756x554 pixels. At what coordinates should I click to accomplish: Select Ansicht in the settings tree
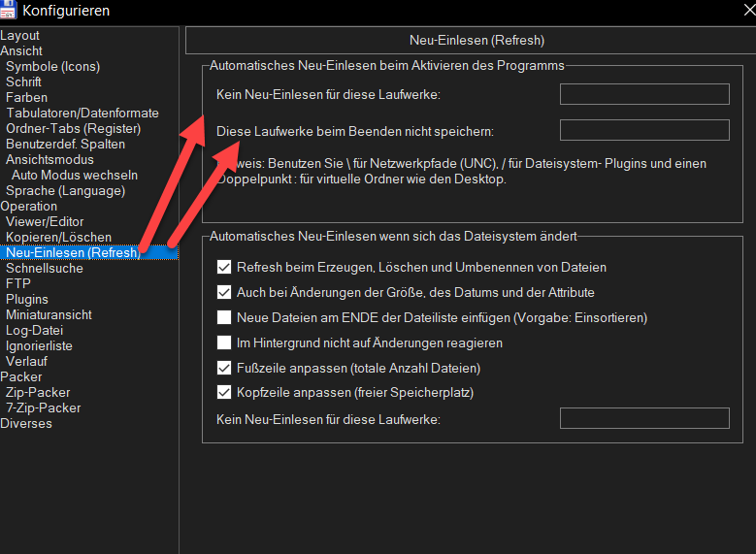(21, 51)
